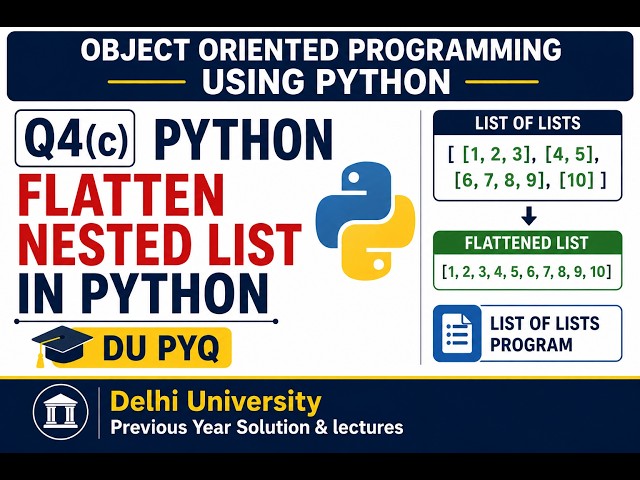This screenshot has height=480, width=640.
Task: Click the red 'NESTED LIST' heading
Action: point(160,244)
